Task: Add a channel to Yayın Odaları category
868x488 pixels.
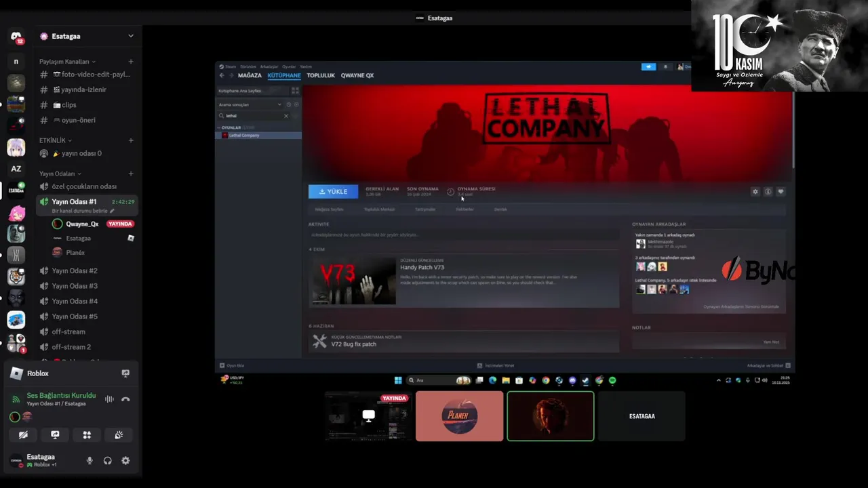Action: click(131, 174)
